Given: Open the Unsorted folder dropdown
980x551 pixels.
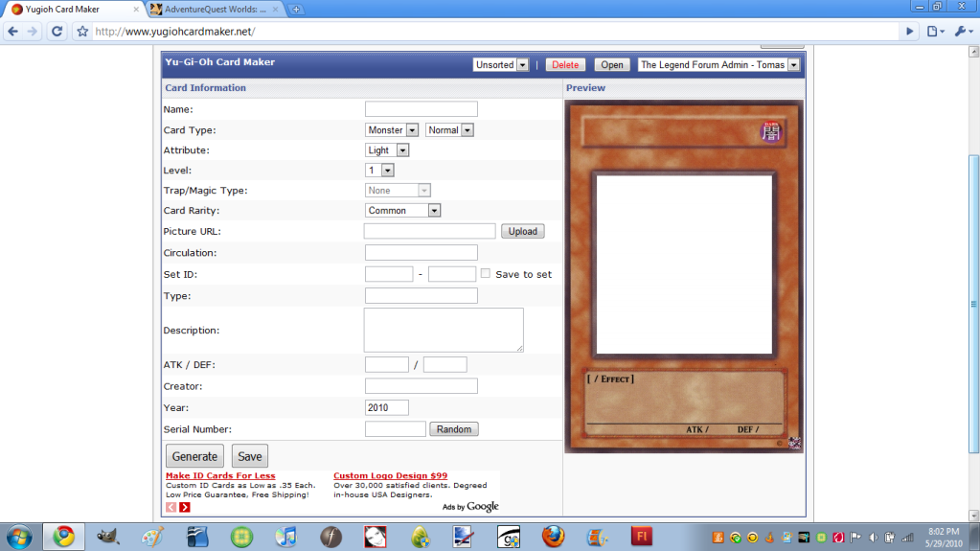Looking at the screenshot, I should pos(500,65).
